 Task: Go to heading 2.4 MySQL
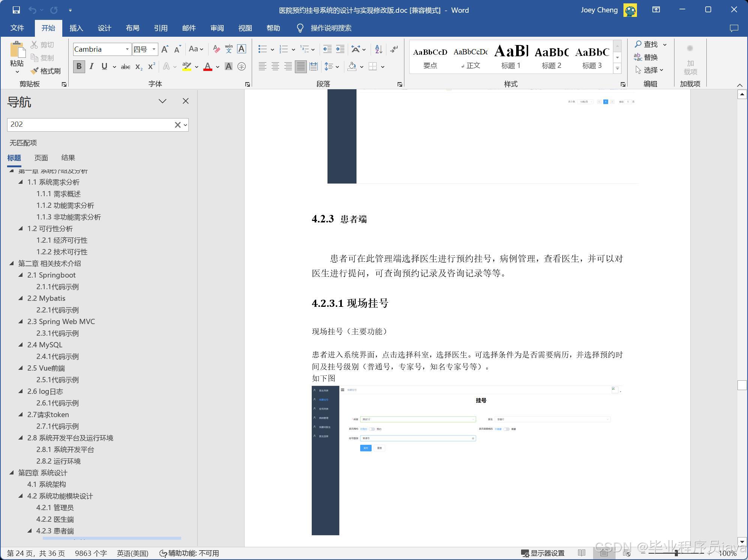[45, 345]
